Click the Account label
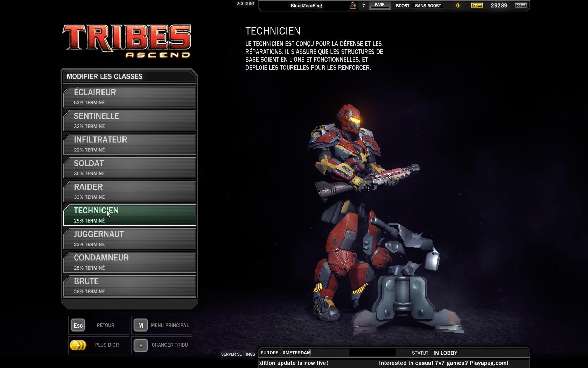 coord(246,4)
